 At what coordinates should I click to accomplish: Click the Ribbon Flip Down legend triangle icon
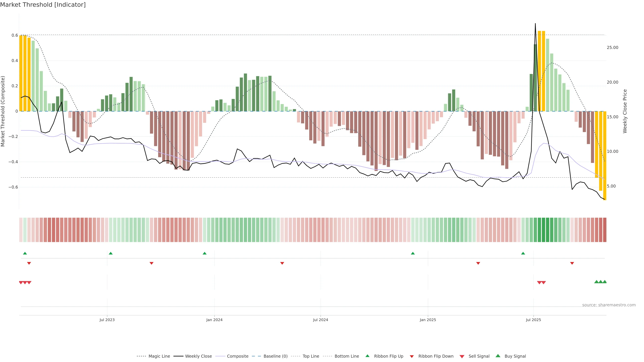[412, 356]
